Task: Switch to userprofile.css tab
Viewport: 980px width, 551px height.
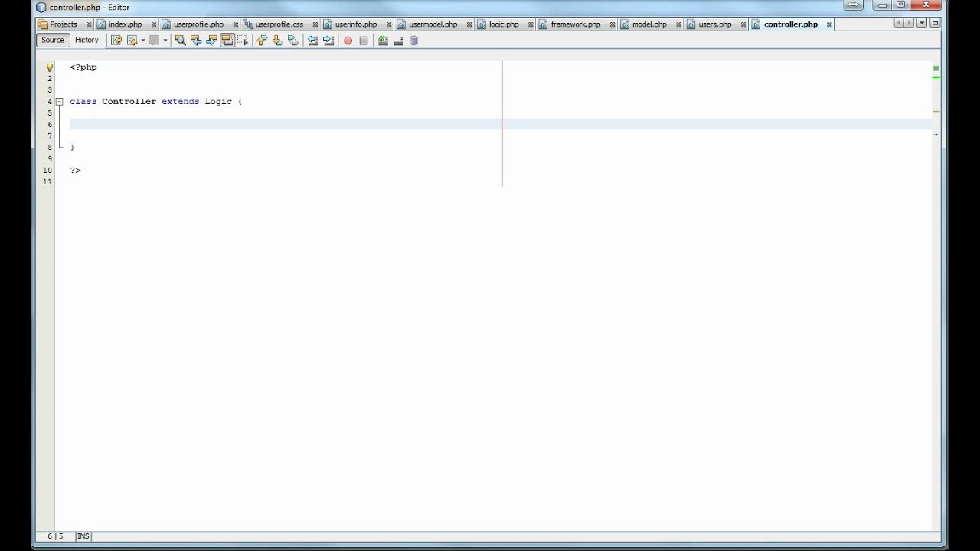Action: point(279,24)
